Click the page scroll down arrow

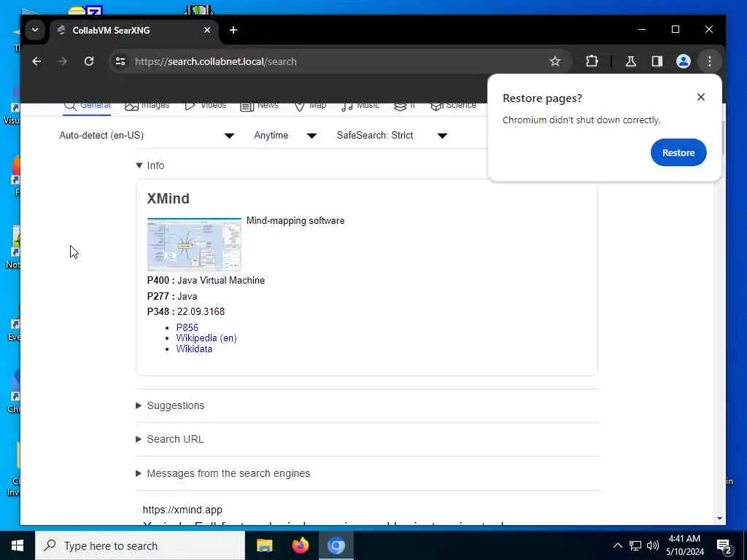click(719, 518)
